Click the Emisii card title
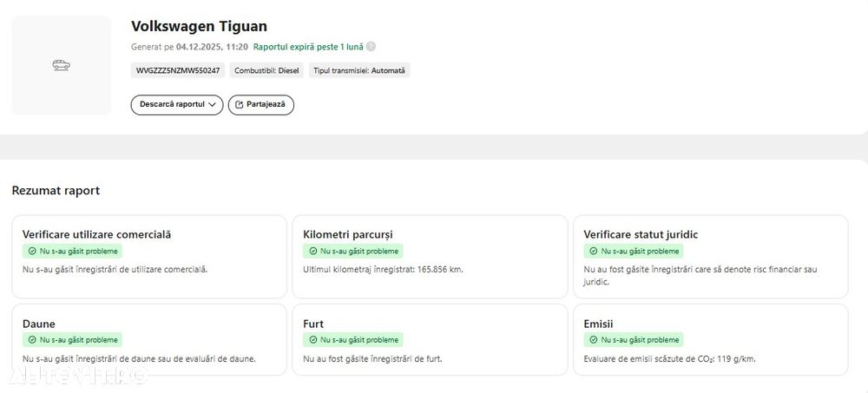Viewport: 868px width, 393px height. tap(598, 324)
